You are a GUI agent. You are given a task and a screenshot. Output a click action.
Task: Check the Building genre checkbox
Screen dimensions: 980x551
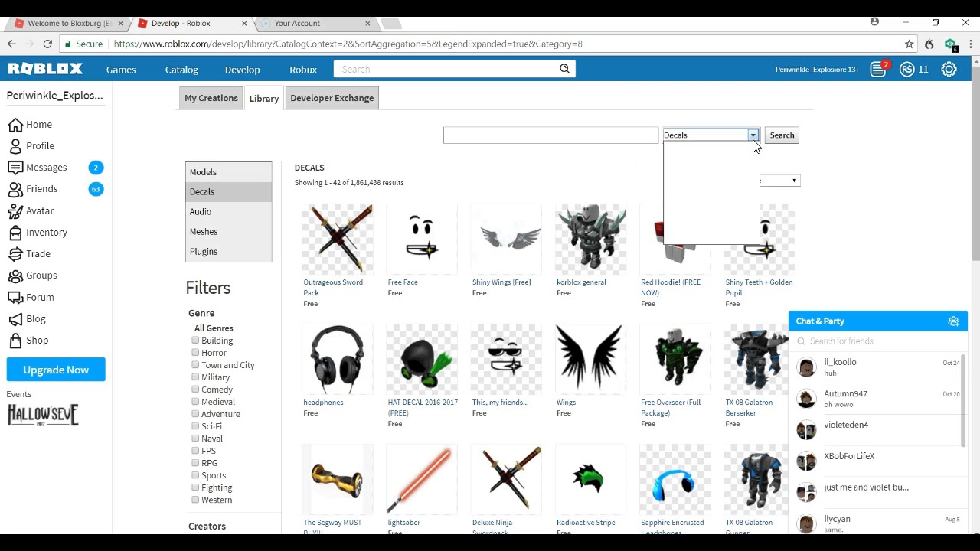click(x=195, y=341)
